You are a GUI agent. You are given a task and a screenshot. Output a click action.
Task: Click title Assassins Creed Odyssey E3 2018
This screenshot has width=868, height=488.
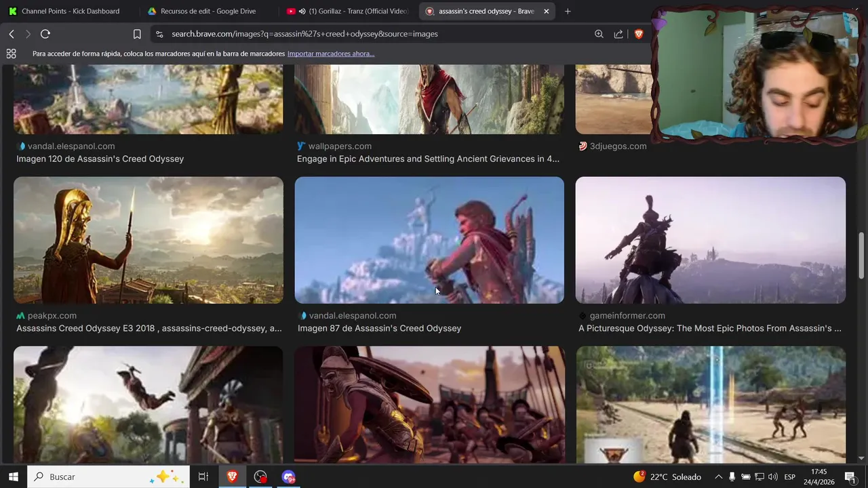click(x=149, y=328)
